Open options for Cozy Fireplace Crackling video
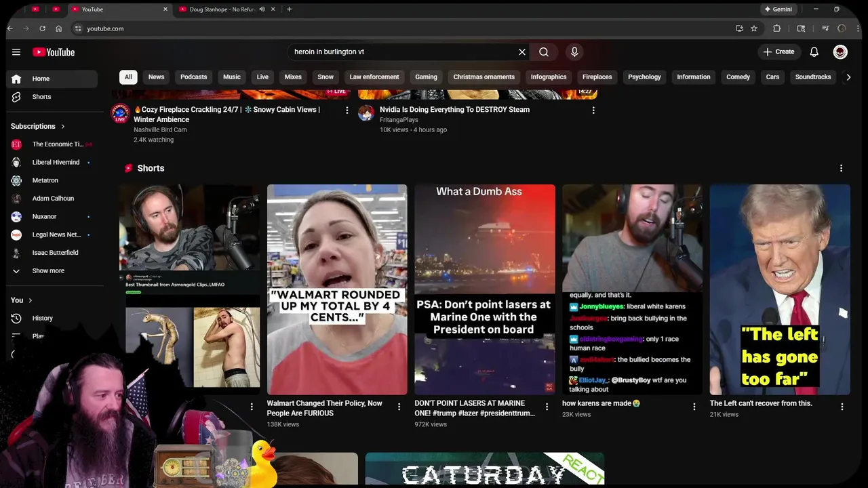This screenshot has height=488, width=868. [x=347, y=110]
